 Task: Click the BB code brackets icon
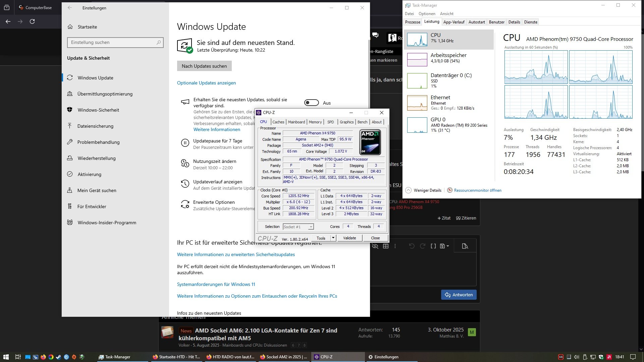pos(433,246)
